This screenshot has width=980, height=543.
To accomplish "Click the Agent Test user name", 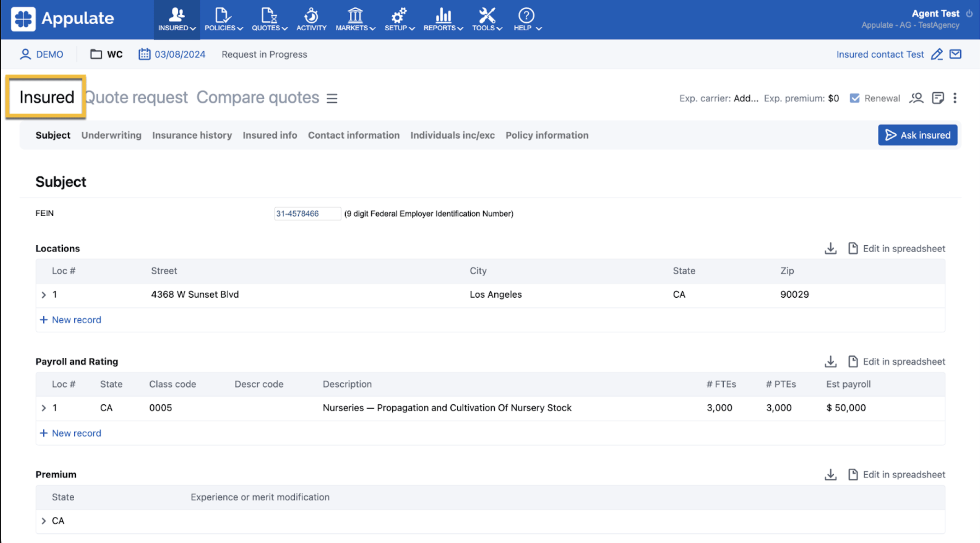I will point(935,13).
